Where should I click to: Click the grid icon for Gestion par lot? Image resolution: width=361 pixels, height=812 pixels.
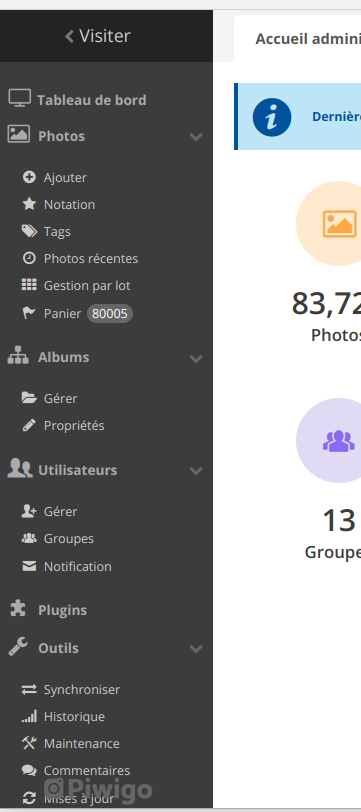click(29, 284)
